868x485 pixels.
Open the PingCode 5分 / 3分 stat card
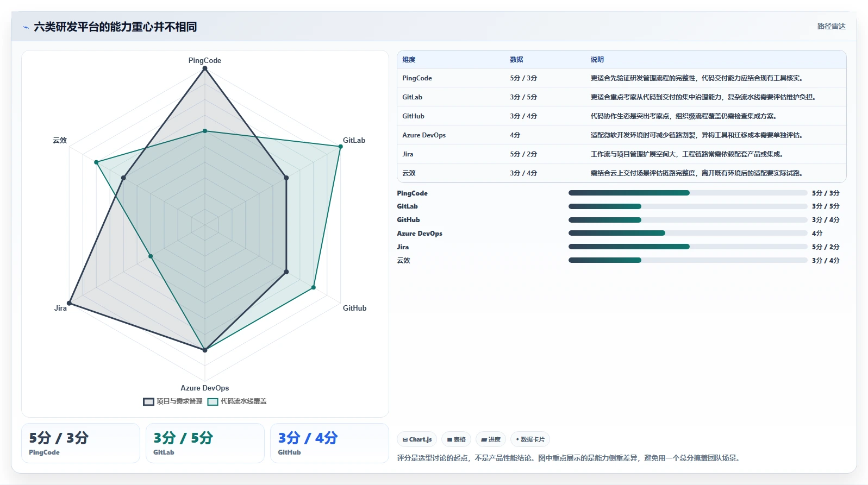(x=80, y=443)
